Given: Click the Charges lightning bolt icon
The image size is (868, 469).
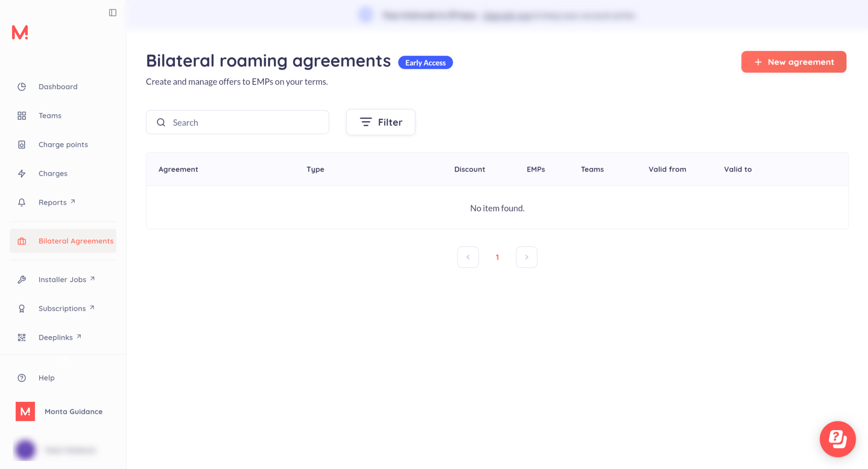Looking at the screenshot, I should click(22, 174).
